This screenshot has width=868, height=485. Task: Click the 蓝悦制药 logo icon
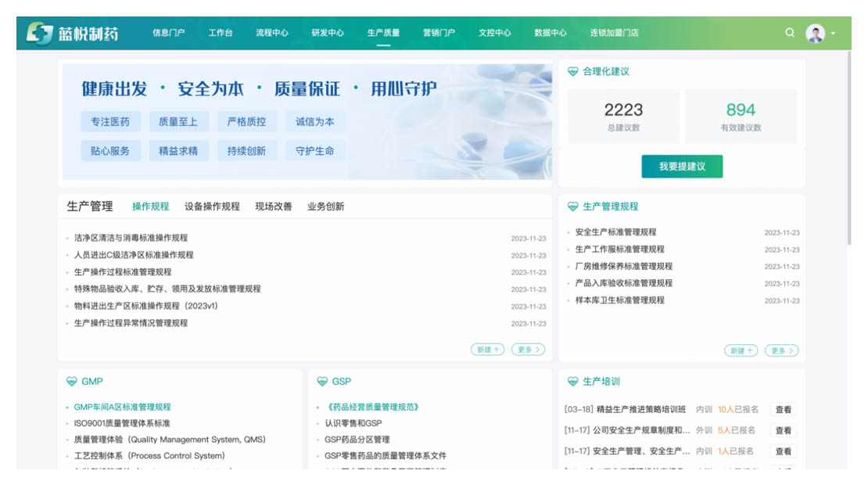(40, 33)
